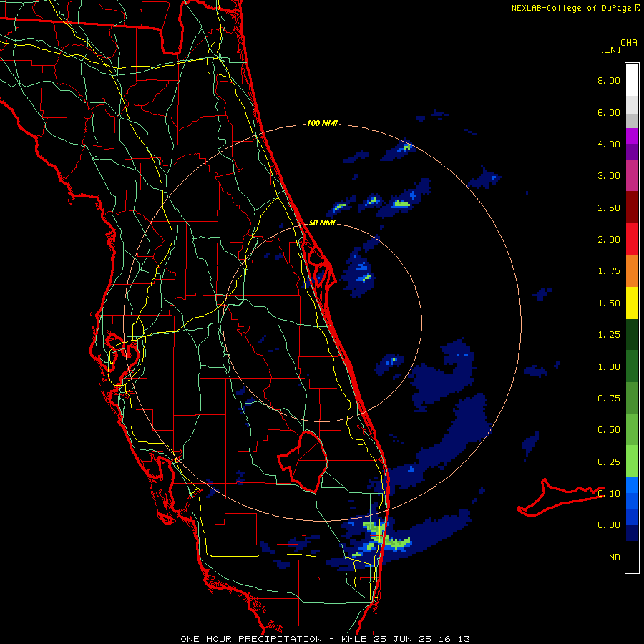Viewport: 644px width, 644px height.
Task: Click the 50 NMI range ring label
Action: coord(322,223)
